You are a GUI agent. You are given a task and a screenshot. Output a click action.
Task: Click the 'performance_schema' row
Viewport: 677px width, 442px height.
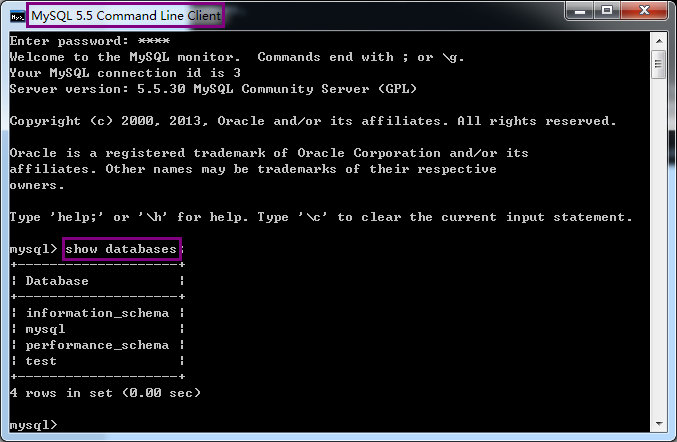tap(98, 345)
